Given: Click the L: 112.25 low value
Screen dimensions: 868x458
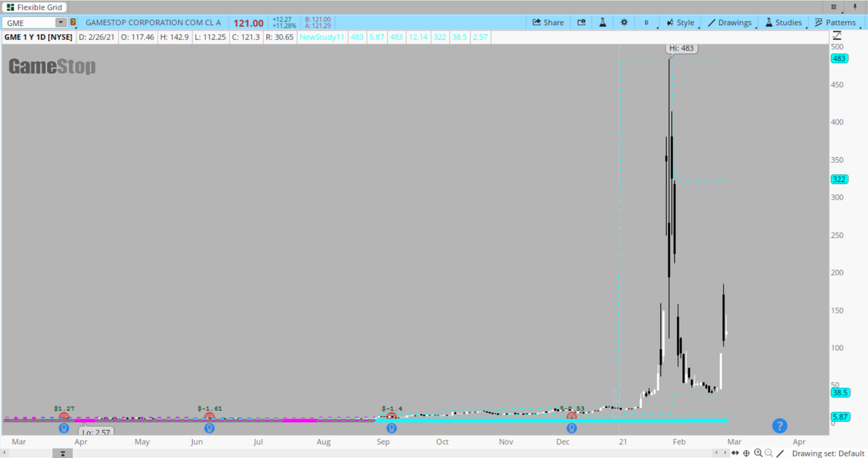Looking at the screenshot, I should [210, 37].
